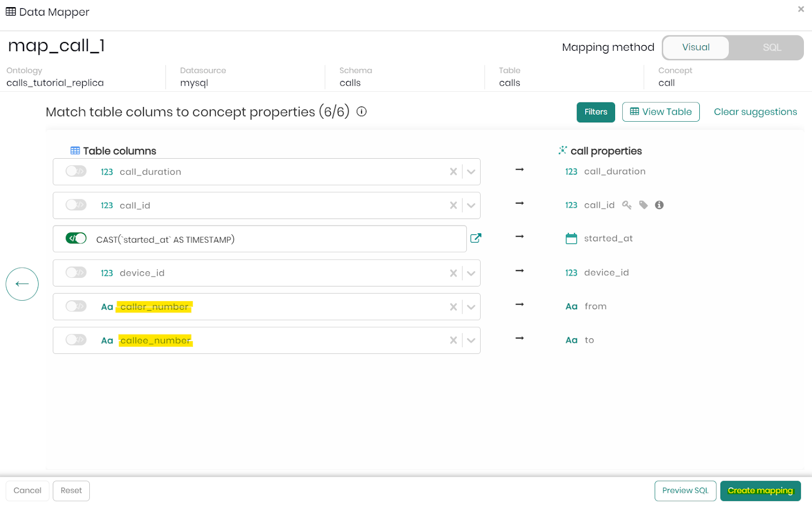Open the external editor icon for started_at
The width and height of the screenshot is (812, 505).
pyautogui.click(x=476, y=238)
